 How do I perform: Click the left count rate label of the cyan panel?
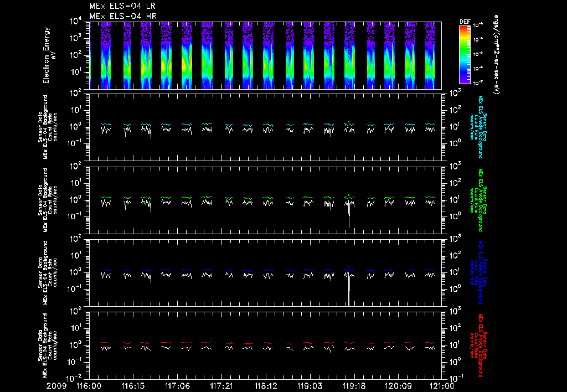[48, 127]
